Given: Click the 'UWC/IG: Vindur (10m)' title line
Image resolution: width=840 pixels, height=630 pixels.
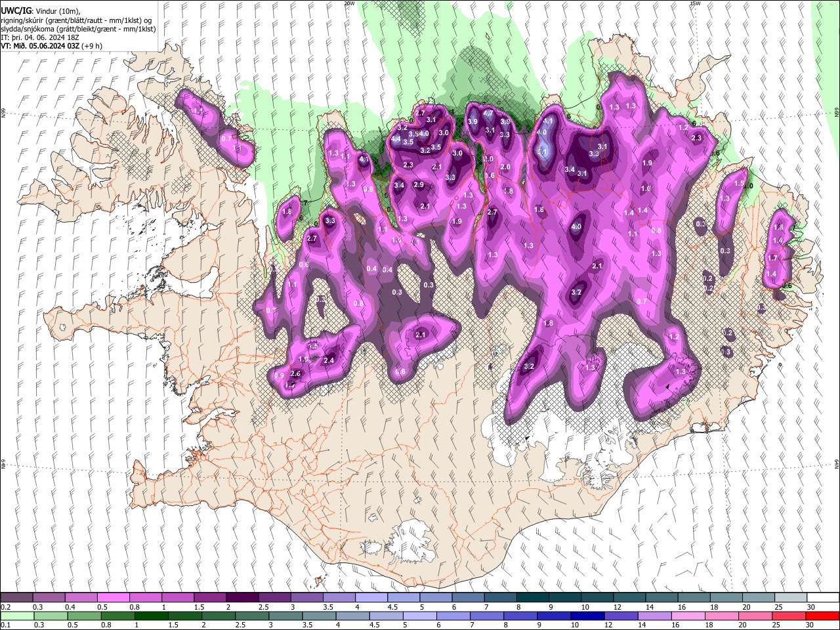Looking at the screenshot, I should pos(40,11).
